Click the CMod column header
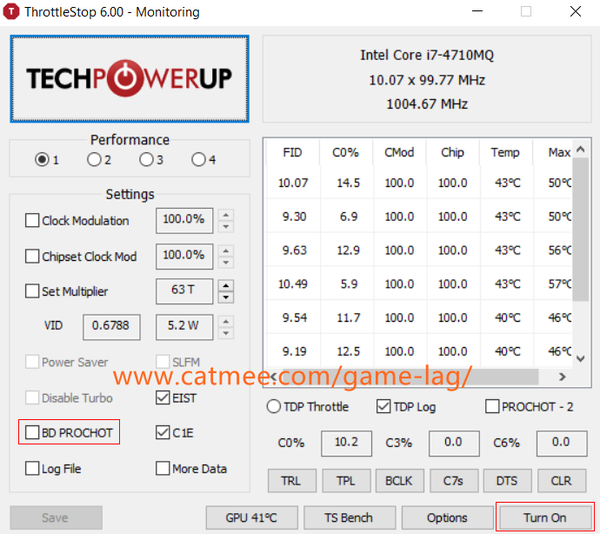 (399, 153)
